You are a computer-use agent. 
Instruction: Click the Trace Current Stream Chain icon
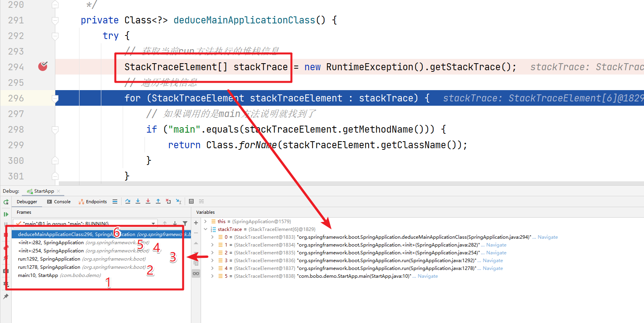pos(201,201)
